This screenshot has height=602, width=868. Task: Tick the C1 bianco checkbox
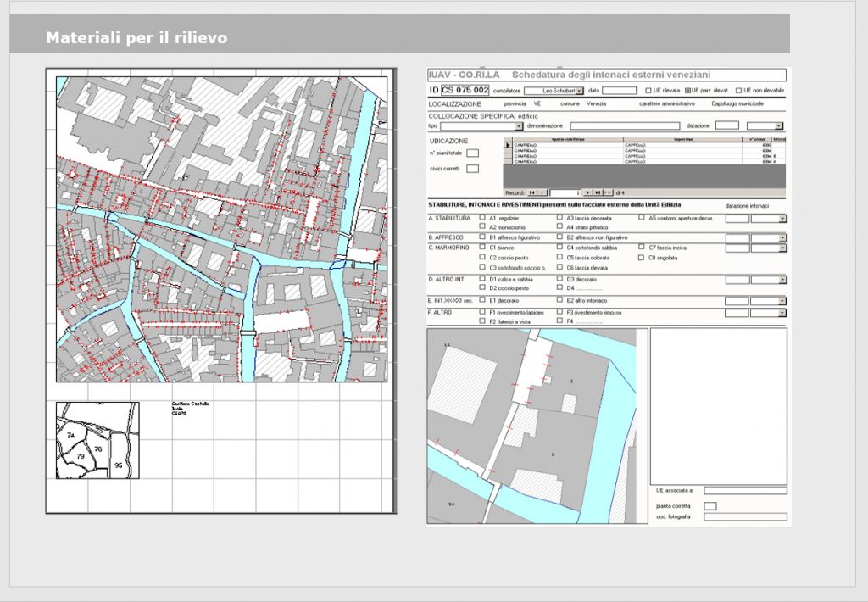pyautogui.click(x=482, y=248)
